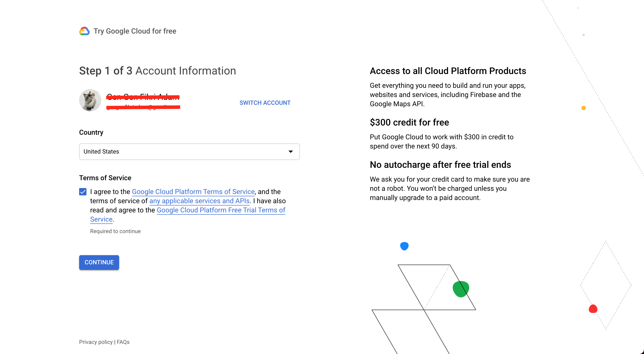Click the 'Required to continue' hint text
Viewport: 644px width, 354px height.
[x=115, y=231]
